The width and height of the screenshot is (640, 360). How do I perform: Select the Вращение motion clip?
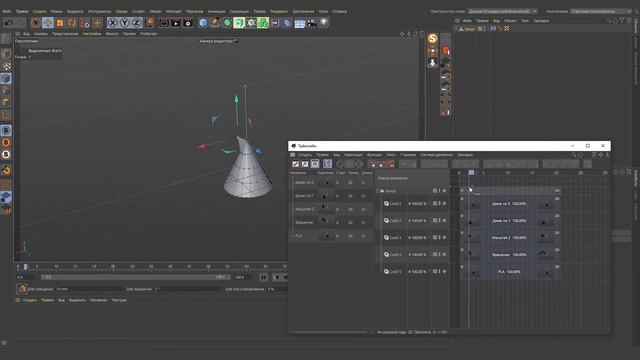pyautogui.click(x=510, y=255)
